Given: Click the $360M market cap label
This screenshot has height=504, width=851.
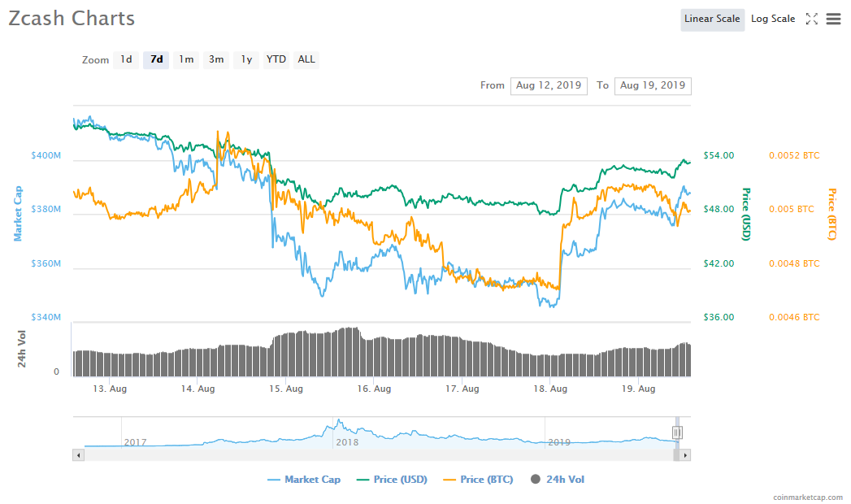Looking at the screenshot, I should pyautogui.click(x=46, y=263).
